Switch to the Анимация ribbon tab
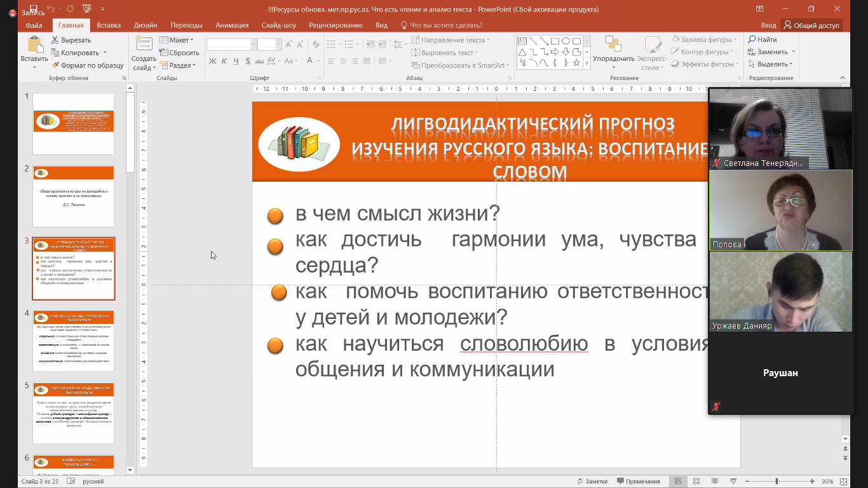The width and height of the screenshot is (868, 488). pos(232,25)
